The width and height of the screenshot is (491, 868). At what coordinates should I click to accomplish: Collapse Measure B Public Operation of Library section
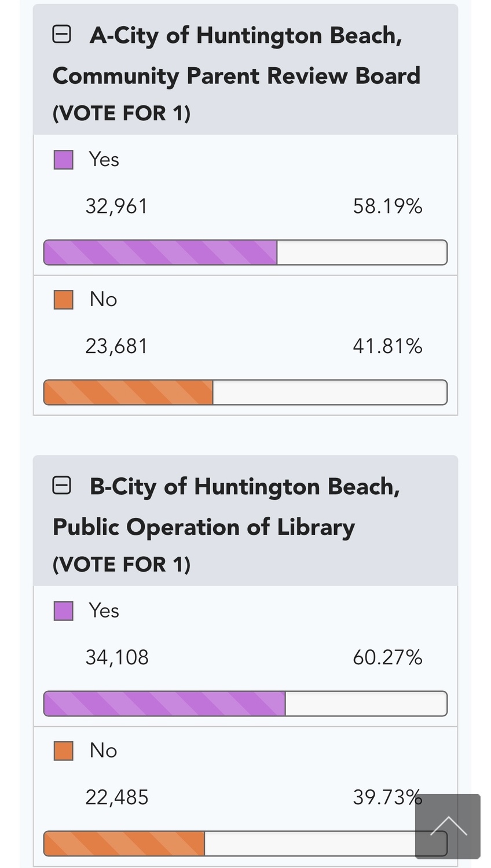pyautogui.click(x=62, y=486)
